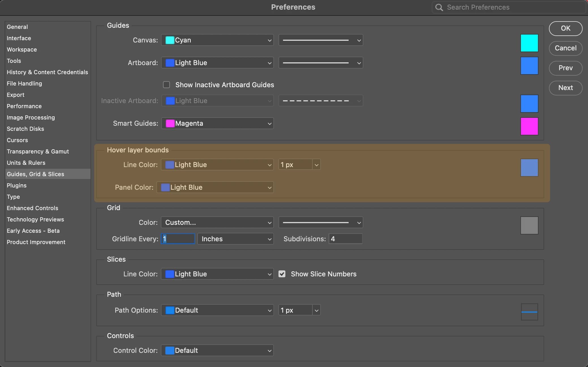Click the gray Grid color swatch

click(529, 225)
